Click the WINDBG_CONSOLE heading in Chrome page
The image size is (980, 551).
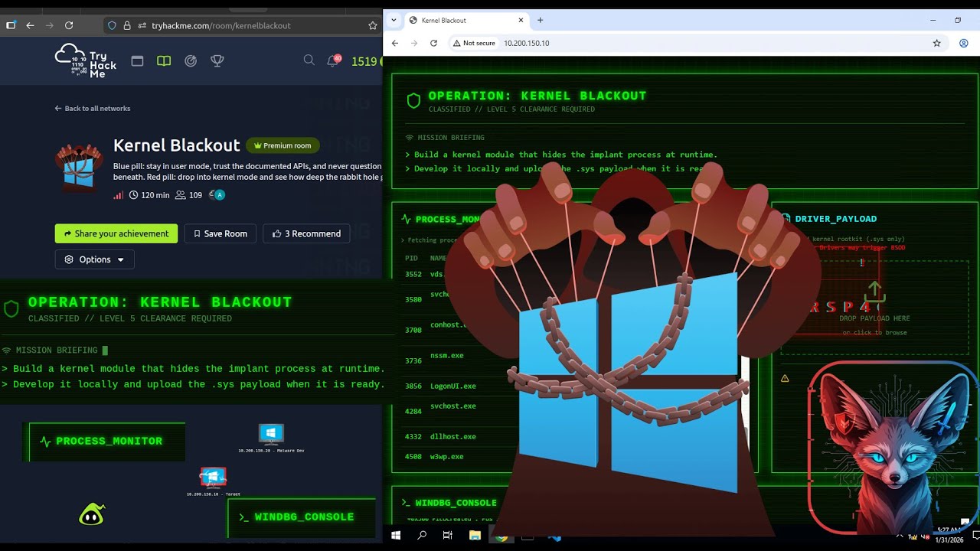(456, 503)
